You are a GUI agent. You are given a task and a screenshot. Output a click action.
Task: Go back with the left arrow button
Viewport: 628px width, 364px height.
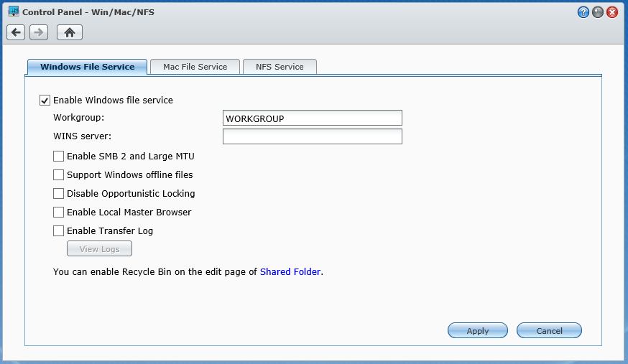coord(16,32)
